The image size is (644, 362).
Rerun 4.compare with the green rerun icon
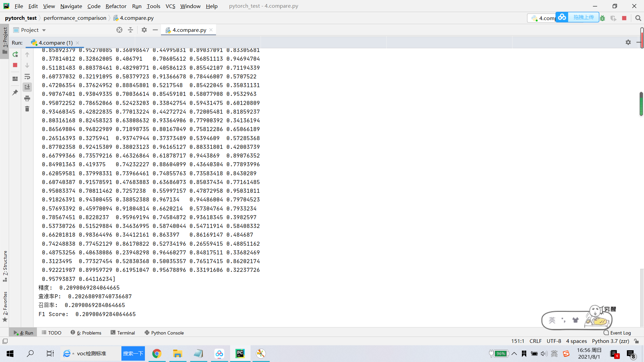point(15,54)
